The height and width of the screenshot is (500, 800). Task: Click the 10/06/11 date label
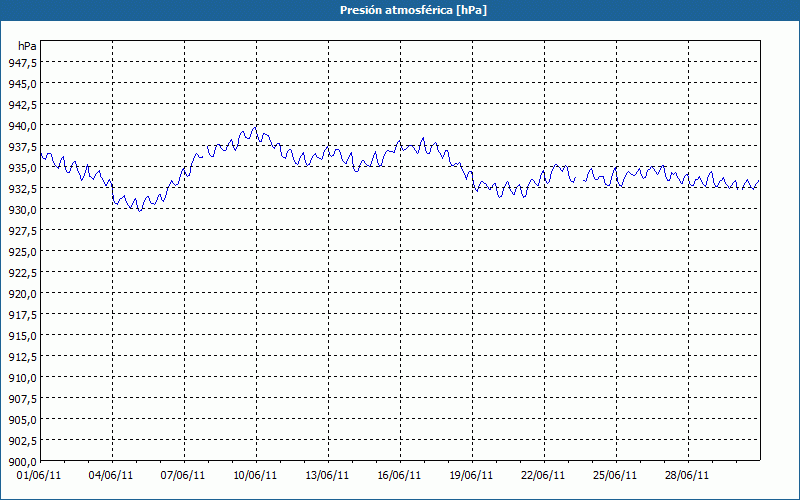[255, 475]
